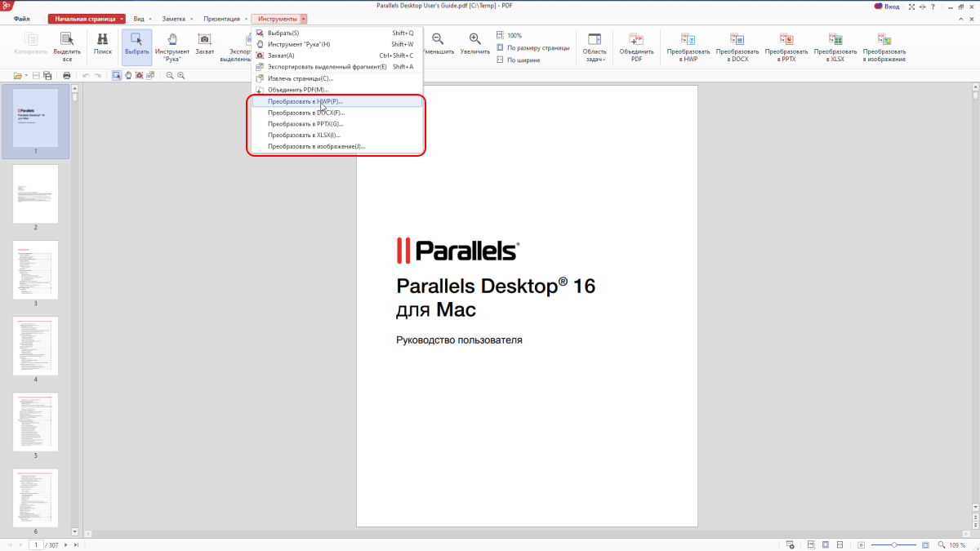Choose Преобразовать в XLSX(I)... menu entry
The image size is (980, 551).
(336, 136)
